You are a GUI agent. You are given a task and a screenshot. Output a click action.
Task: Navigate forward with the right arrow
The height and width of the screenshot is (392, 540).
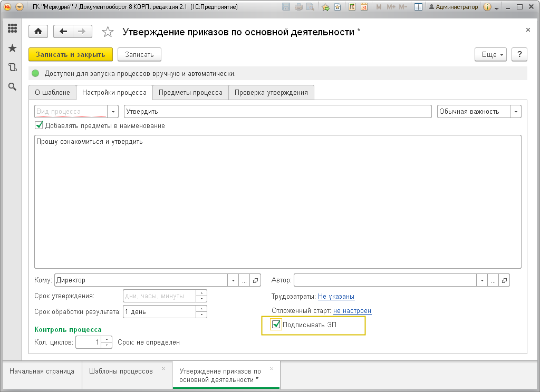tap(82, 32)
